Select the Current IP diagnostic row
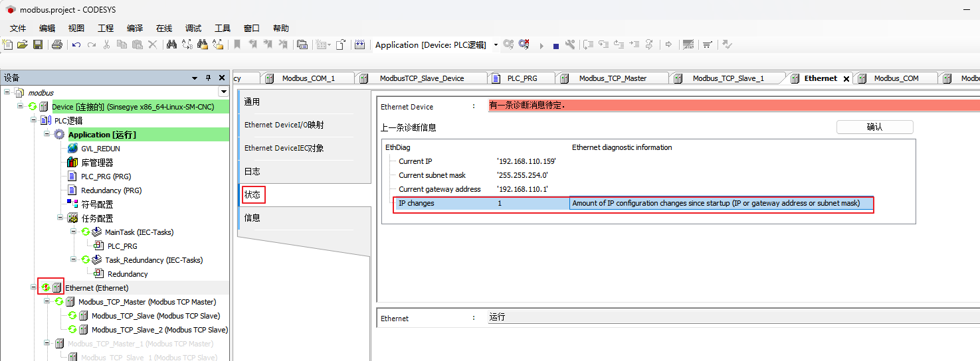This screenshot has height=361, width=980. [x=415, y=161]
